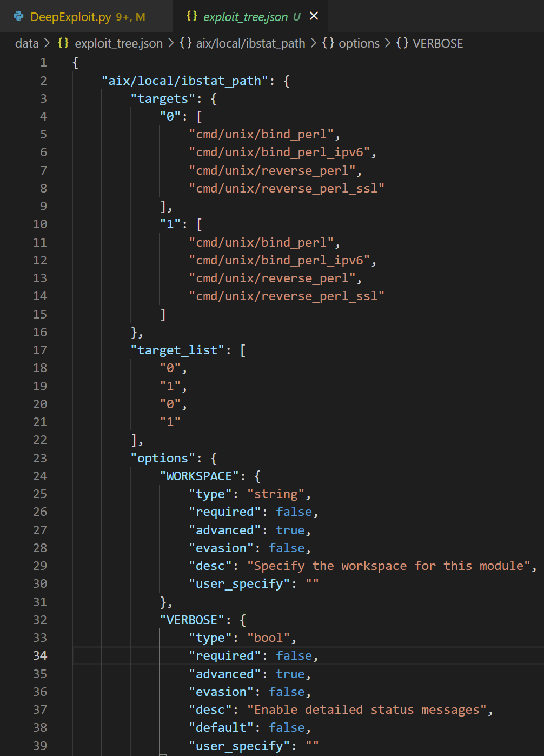The image size is (544, 756).
Task: Click the chevron after exploit_tree.json in breadcrumb
Action: (x=171, y=43)
